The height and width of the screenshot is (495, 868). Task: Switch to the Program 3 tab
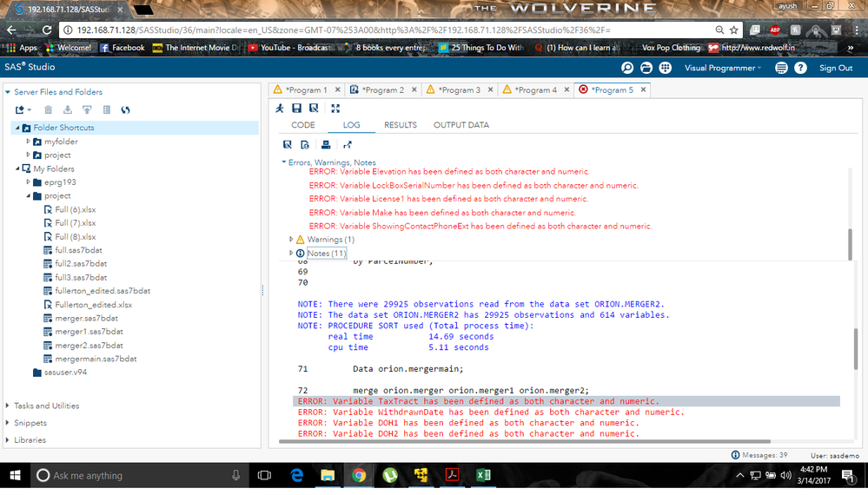459,89
